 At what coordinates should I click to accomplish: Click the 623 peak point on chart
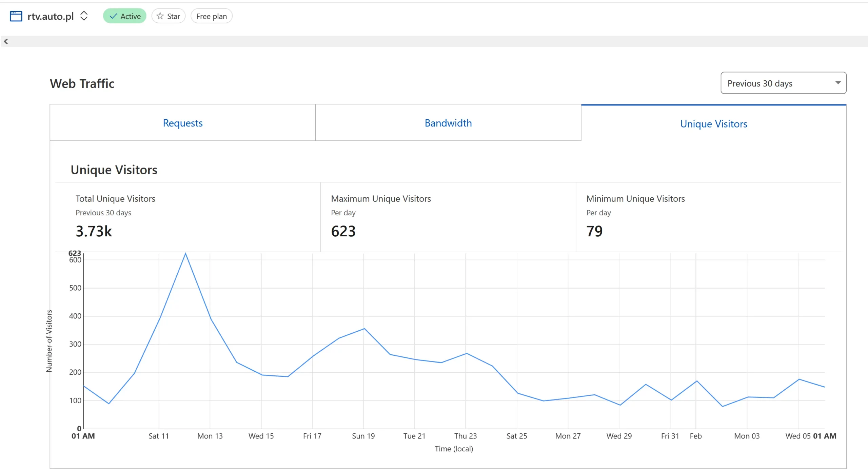point(185,253)
